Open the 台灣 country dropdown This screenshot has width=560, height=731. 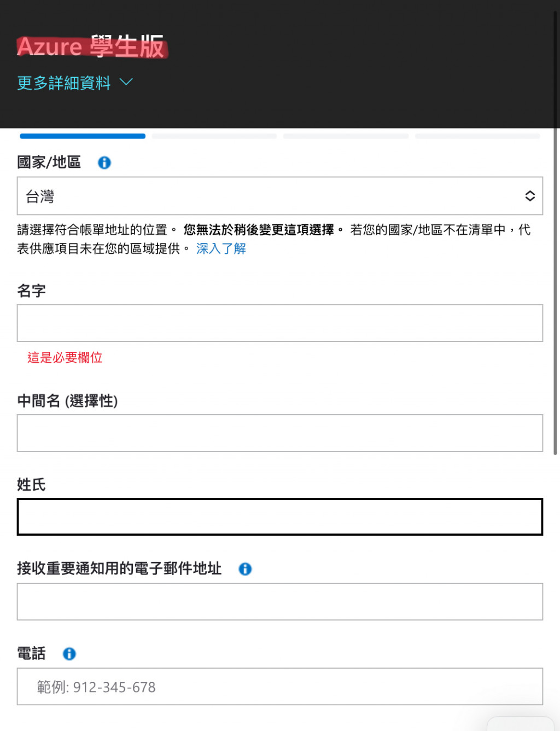coord(280,196)
